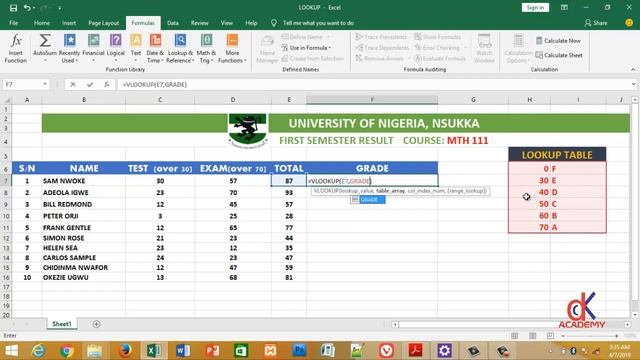Open Date & Time functions menu
The image size is (640, 360).
point(155,49)
